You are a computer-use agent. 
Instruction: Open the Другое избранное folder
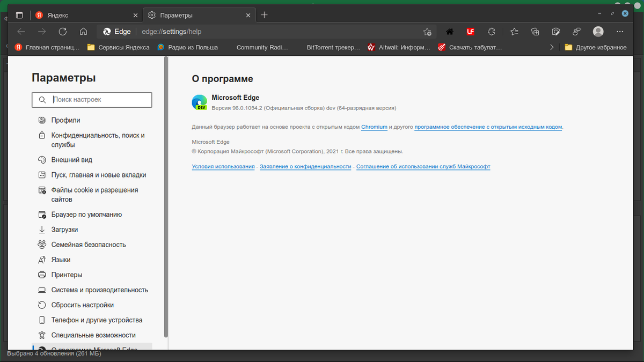coord(596,47)
